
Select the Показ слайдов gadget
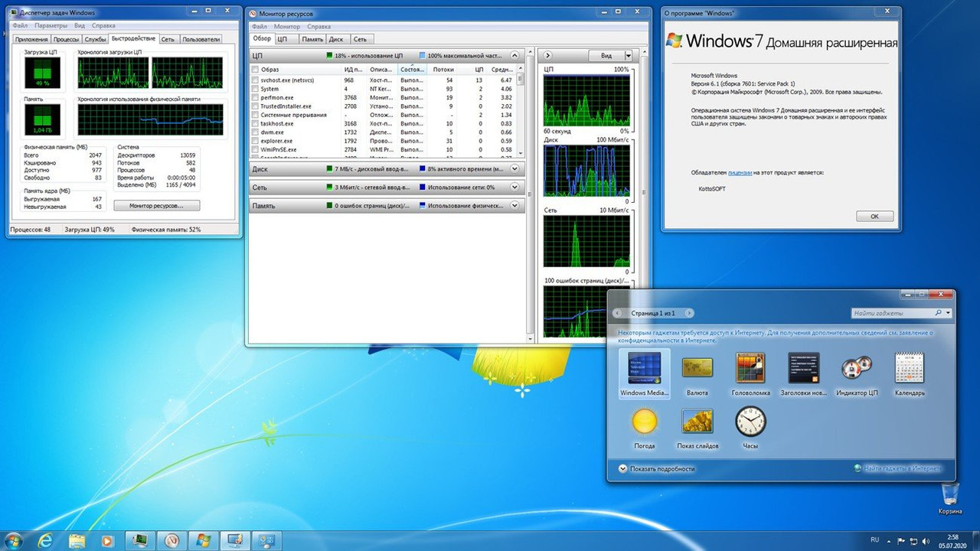click(x=697, y=427)
